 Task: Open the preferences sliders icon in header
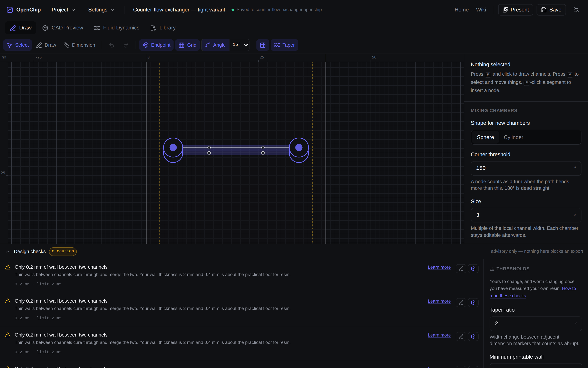[x=576, y=10]
